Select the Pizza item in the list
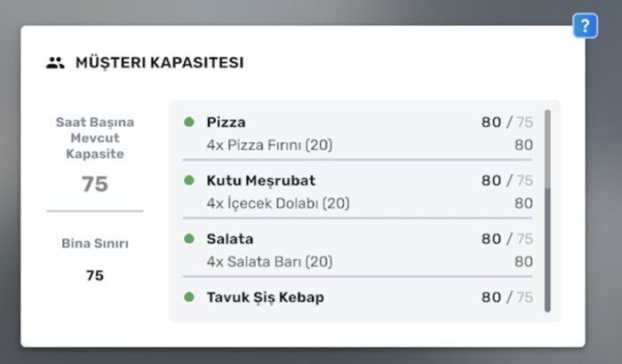Screen dimensions: 622x364 [x=226, y=123]
